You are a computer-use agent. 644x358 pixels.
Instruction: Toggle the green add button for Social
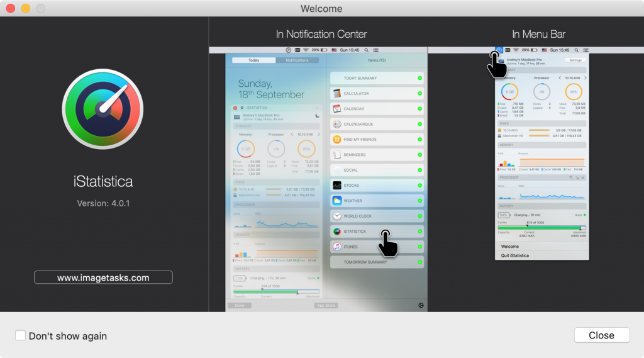(x=419, y=170)
